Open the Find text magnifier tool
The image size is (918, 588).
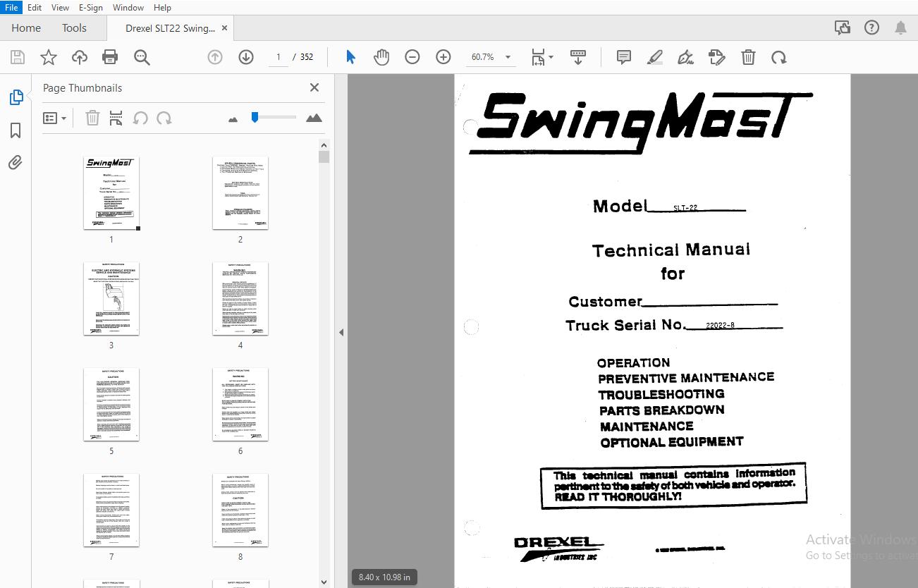pos(142,57)
